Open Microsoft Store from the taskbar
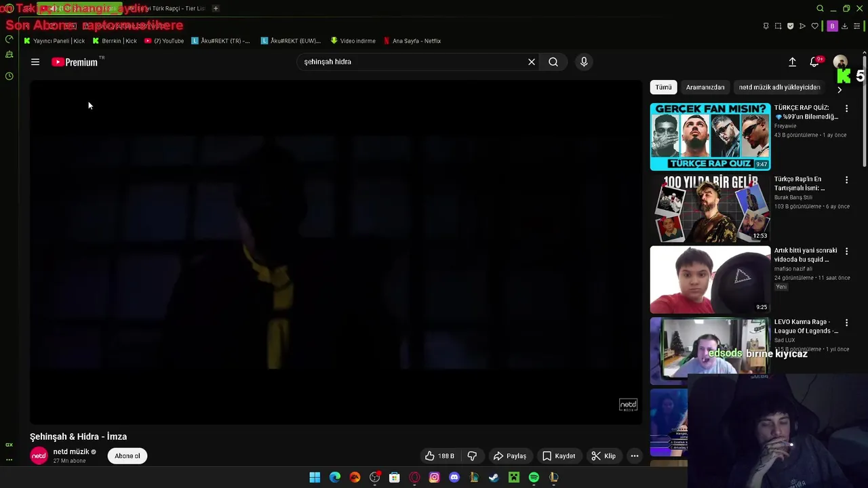Image resolution: width=868 pixels, height=488 pixels. pos(395,477)
